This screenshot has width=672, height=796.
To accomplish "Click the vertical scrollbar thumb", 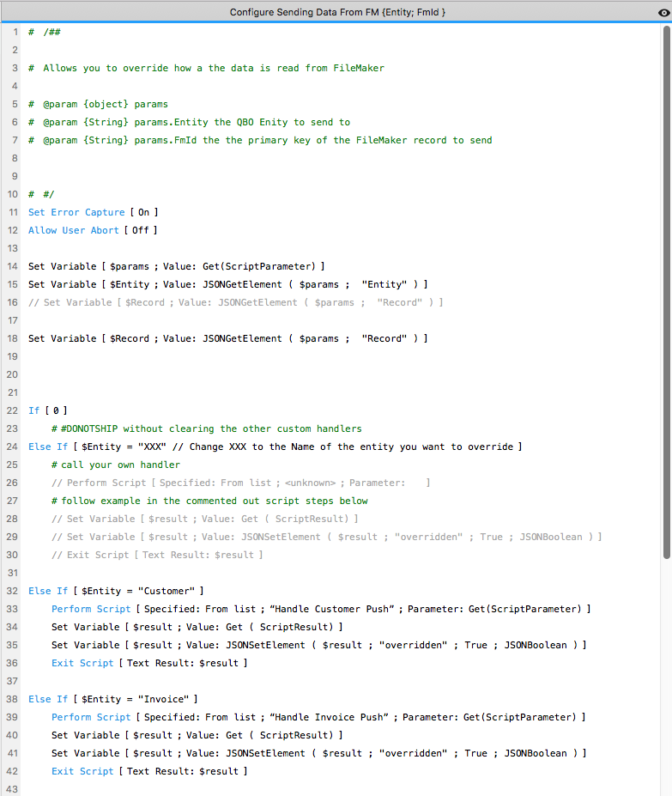I will pos(666,293).
